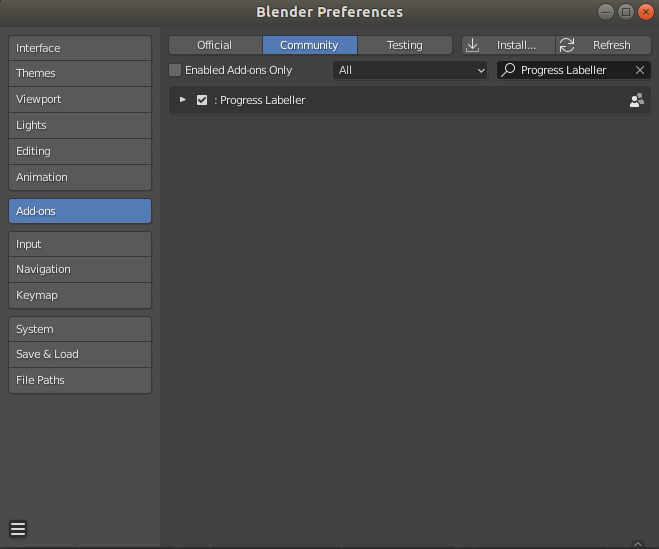Click into the Progress Labeller search field

pos(574,70)
